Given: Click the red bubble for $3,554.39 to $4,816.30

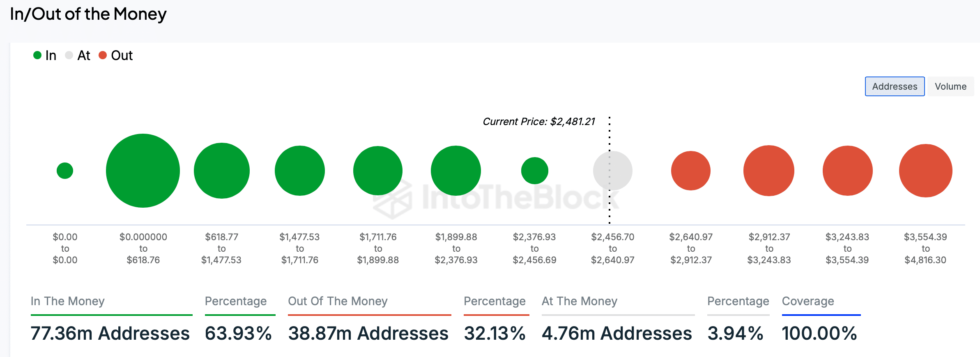Looking at the screenshot, I should [926, 171].
